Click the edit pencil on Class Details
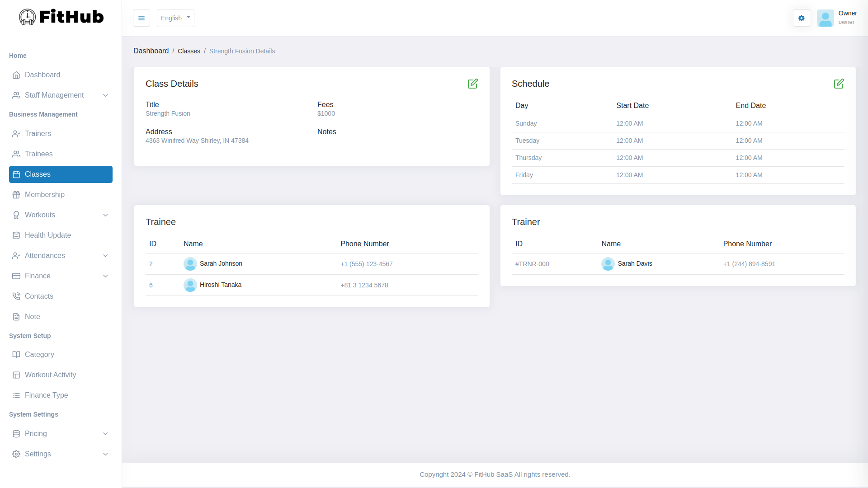The image size is (868, 488). click(x=473, y=84)
